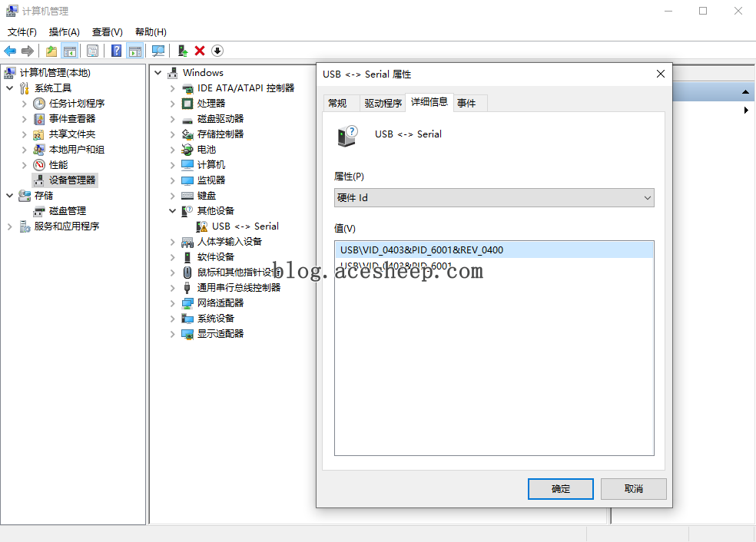This screenshot has height=542, width=756.
Task: Expand the 服务和应用程序 node chevron
Action: pos(10,226)
